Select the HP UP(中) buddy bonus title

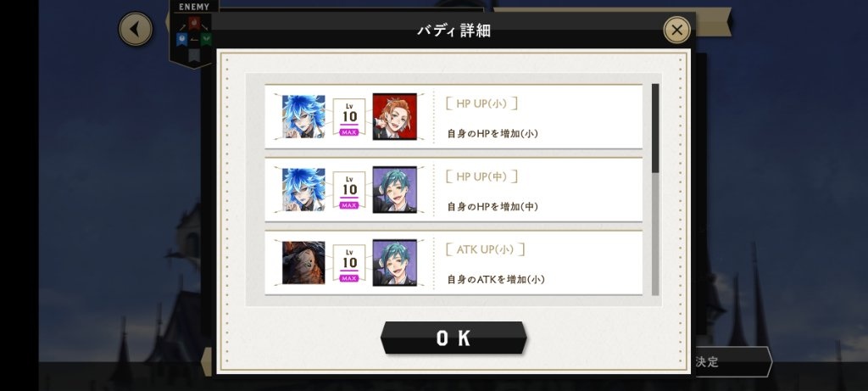481,176
